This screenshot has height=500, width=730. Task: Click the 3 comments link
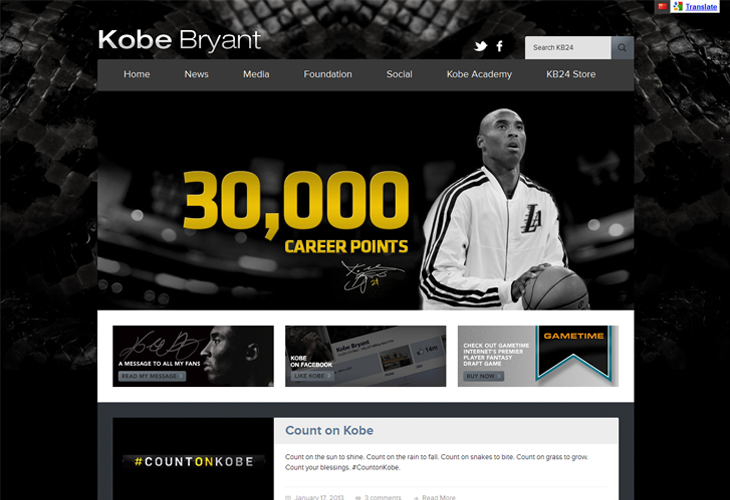tap(382, 497)
